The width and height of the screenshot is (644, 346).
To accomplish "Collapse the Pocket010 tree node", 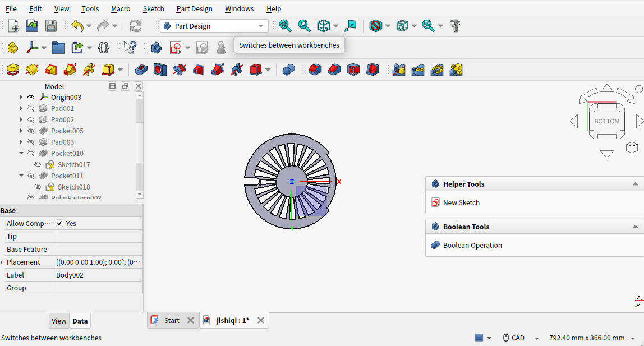I will [21, 153].
